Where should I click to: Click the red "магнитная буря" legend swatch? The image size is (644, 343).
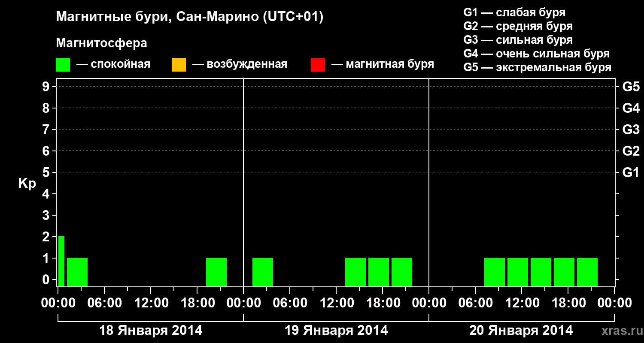tap(318, 65)
